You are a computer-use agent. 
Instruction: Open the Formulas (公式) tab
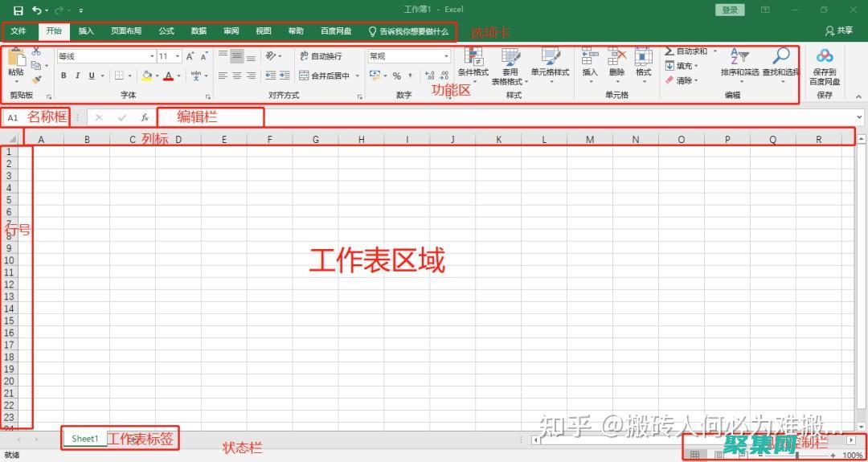pyautogui.click(x=166, y=31)
